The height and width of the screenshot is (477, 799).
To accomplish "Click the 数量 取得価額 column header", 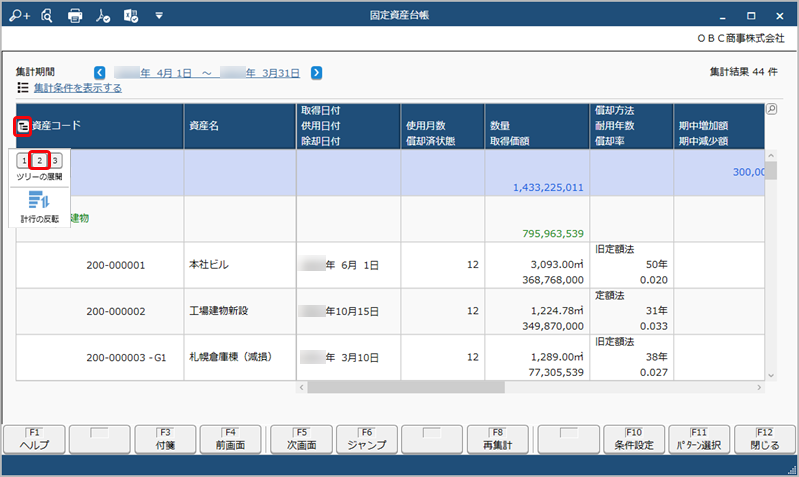I will point(537,126).
